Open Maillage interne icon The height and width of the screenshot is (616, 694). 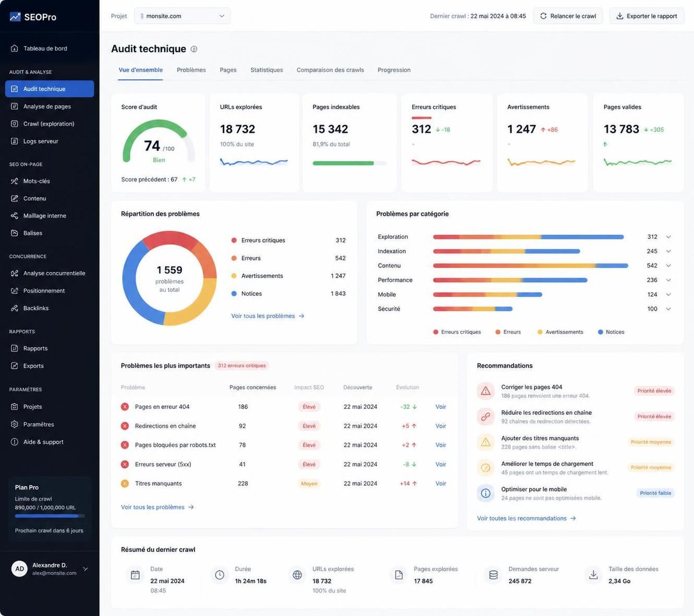(15, 216)
